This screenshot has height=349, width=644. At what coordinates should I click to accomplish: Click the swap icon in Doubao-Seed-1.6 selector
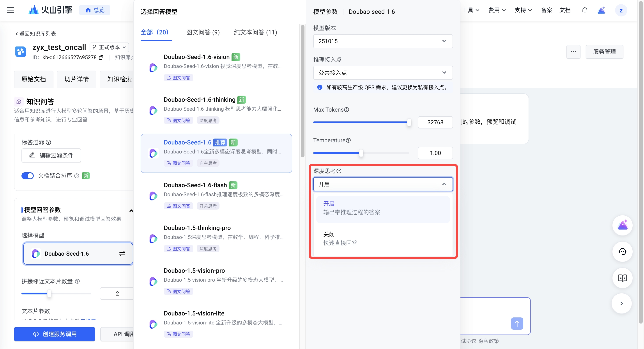click(x=122, y=254)
